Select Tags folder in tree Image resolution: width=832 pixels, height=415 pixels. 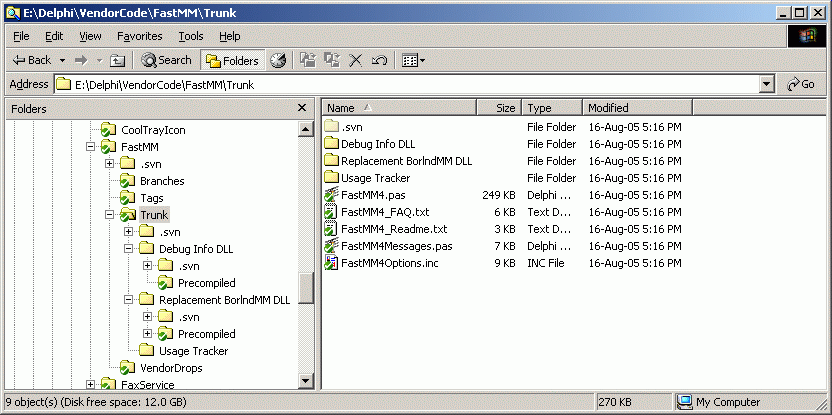point(151,198)
